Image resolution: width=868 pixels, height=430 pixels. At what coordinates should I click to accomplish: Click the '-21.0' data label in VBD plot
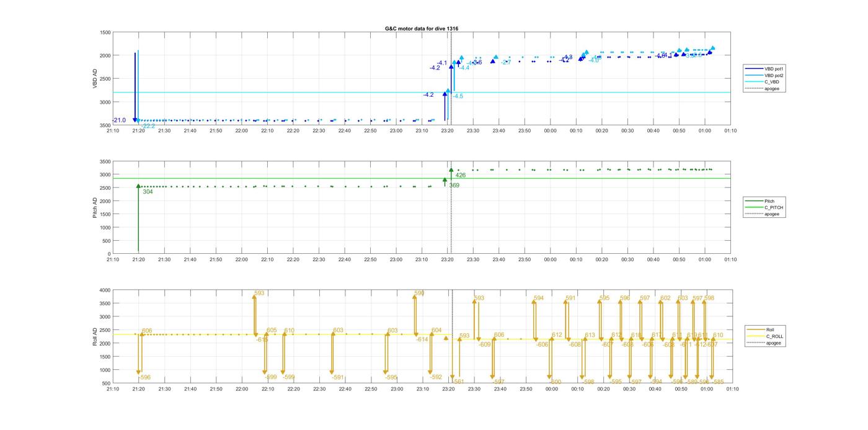(x=119, y=120)
